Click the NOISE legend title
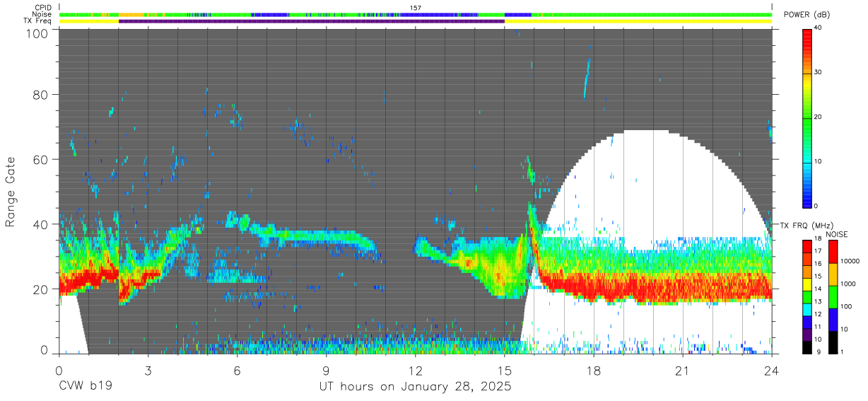The image size is (868, 401). pos(838,234)
